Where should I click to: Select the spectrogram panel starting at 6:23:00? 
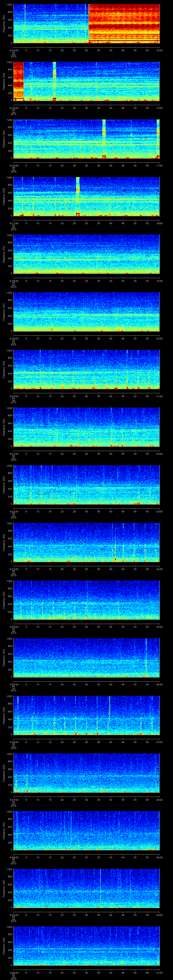pyautogui.click(x=86, y=542)
